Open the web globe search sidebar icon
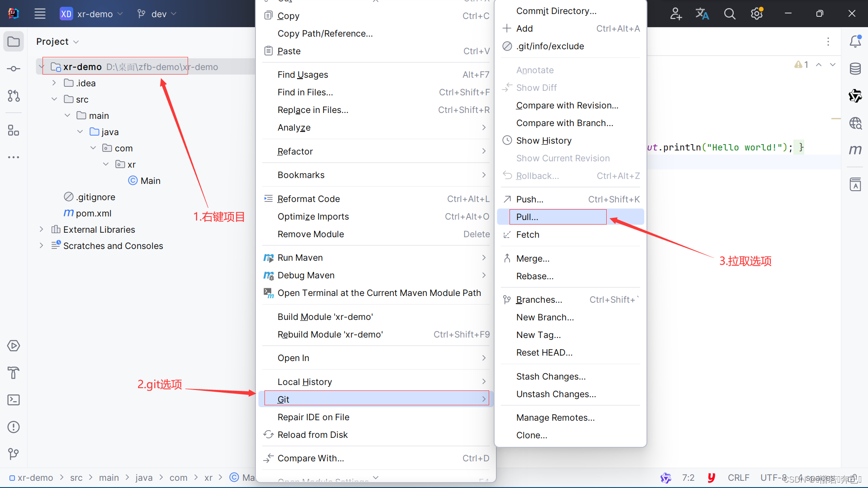This screenshot has height=488, width=868. 855,123
